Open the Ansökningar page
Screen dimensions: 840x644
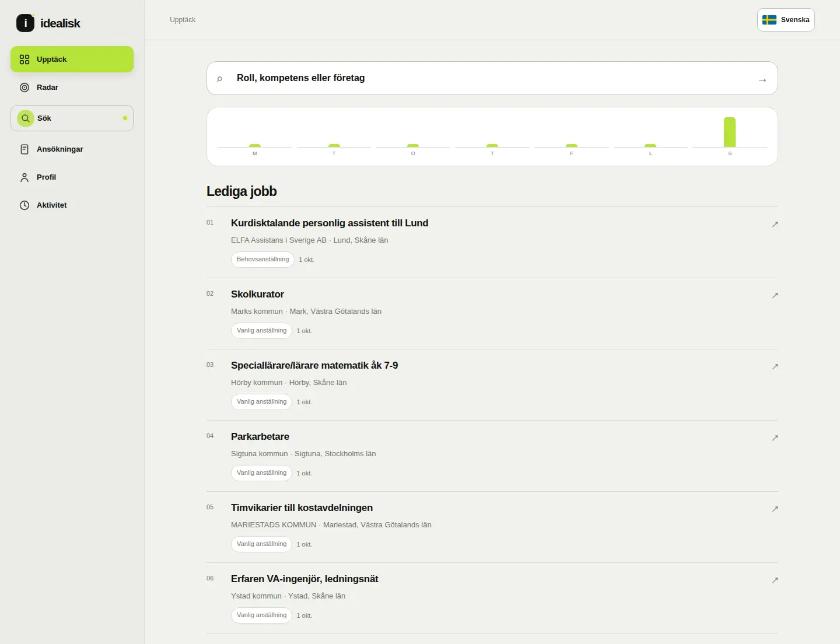pos(72,149)
